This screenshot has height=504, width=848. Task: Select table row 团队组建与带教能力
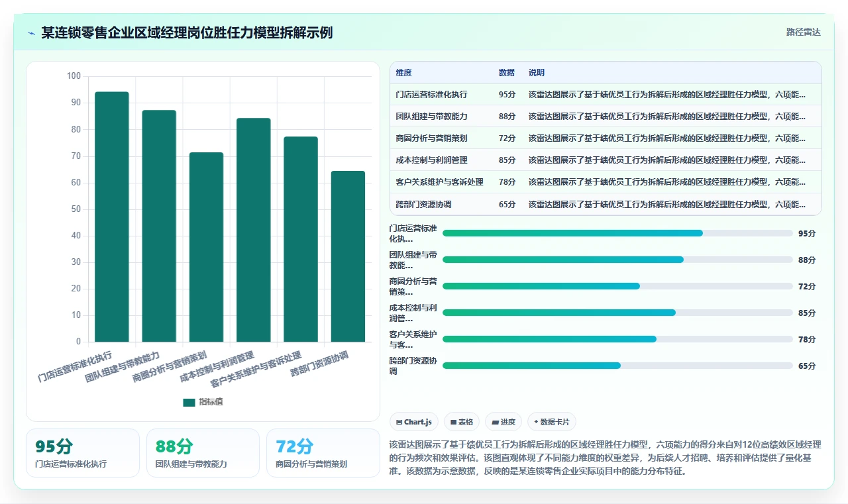(x=606, y=117)
